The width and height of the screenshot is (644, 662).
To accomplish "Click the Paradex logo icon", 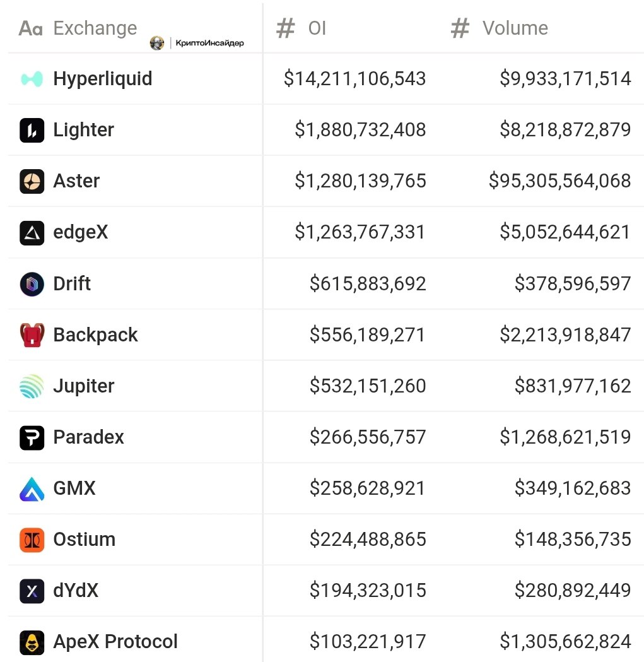I will [32, 437].
